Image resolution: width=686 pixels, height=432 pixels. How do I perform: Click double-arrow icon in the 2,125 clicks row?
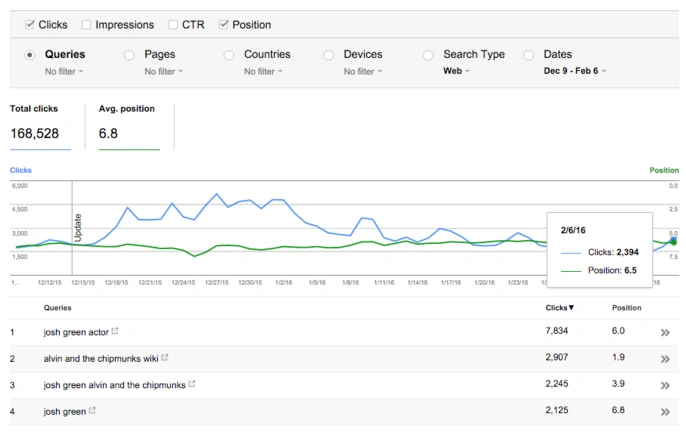[x=665, y=410]
